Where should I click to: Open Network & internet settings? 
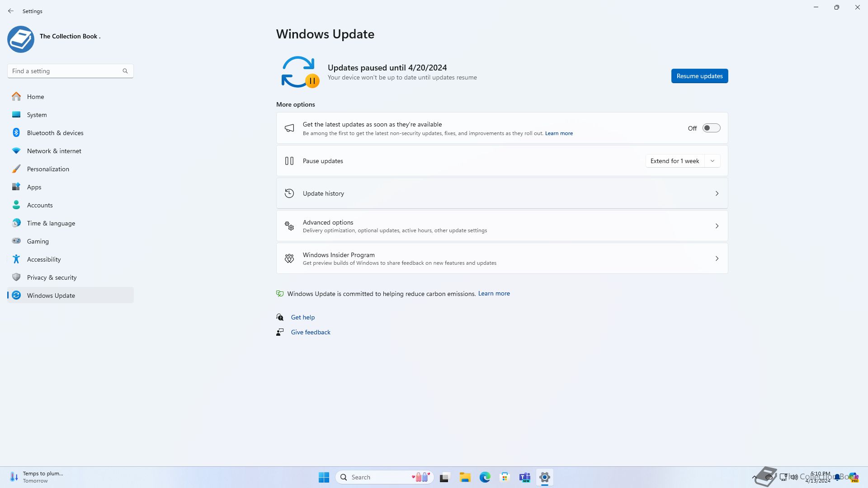tap(70, 151)
